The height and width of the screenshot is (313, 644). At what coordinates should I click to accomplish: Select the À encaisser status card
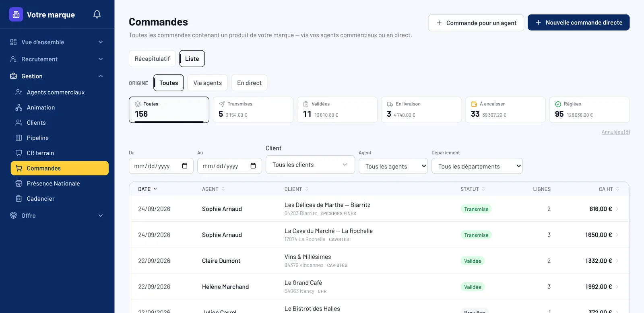[x=505, y=110]
